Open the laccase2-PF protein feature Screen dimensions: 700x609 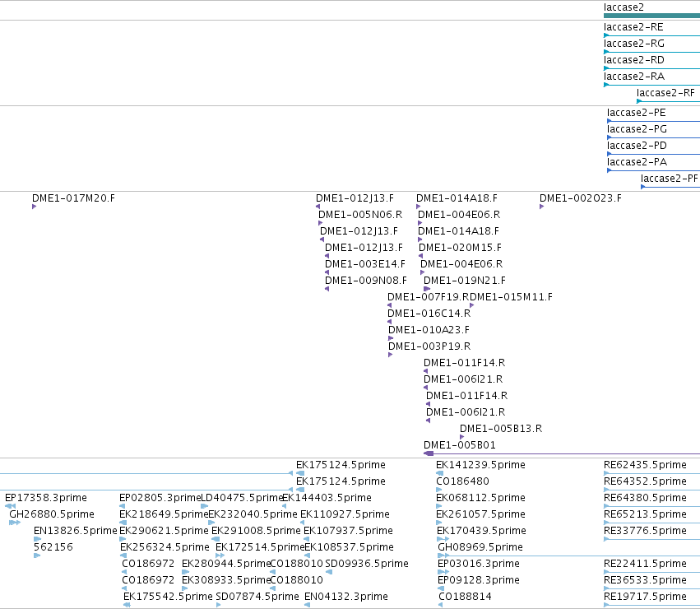[670, 179]
